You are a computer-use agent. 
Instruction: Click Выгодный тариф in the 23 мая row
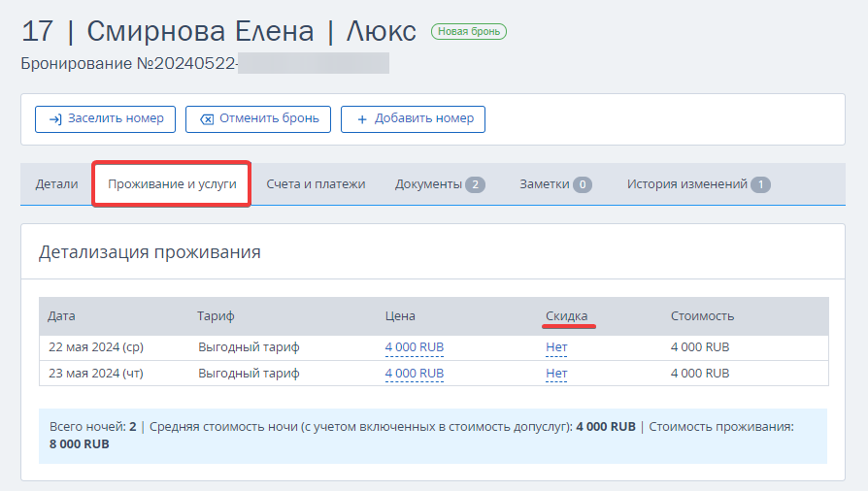tap(249, 373)
